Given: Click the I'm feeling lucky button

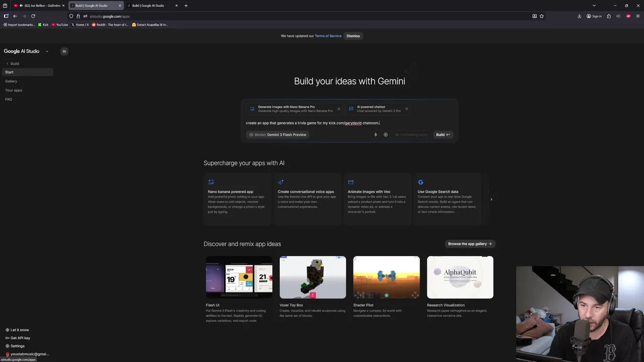Looking at the screenshot, I should coord(412,135).
